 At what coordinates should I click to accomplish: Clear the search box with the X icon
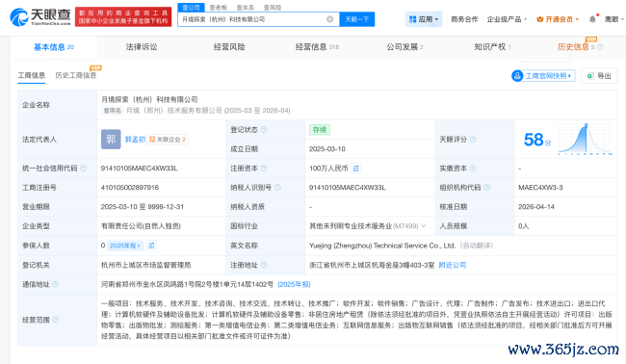coord(329,19)
